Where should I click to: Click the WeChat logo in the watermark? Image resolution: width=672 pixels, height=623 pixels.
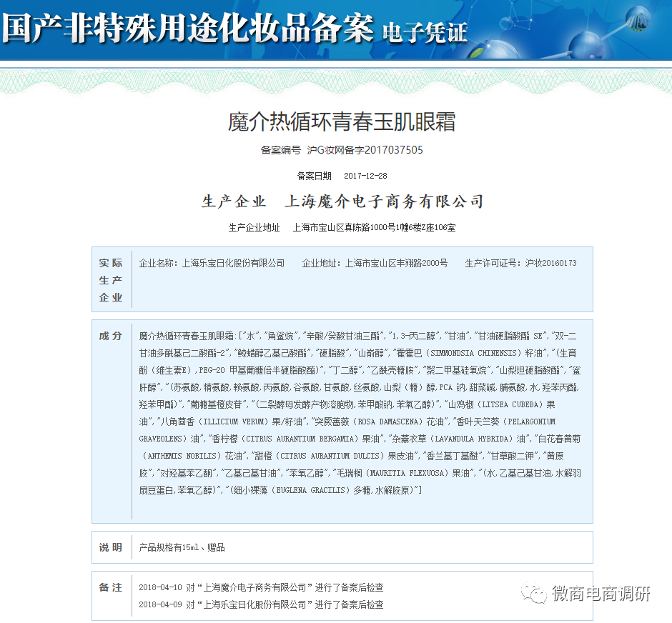pyautogui.click(x=533, y=592)
